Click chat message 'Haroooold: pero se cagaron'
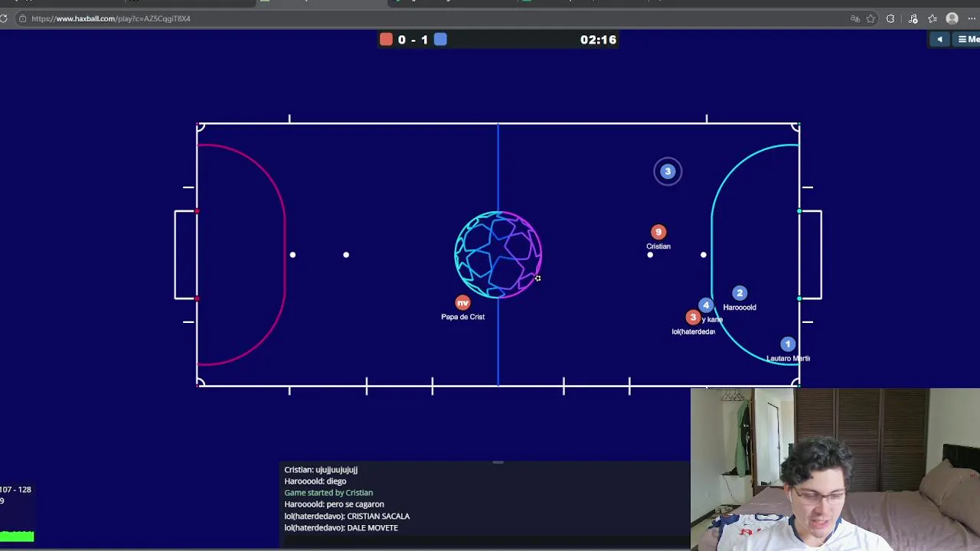Screen dimensions: 980x551 click(x=334, y=504)
